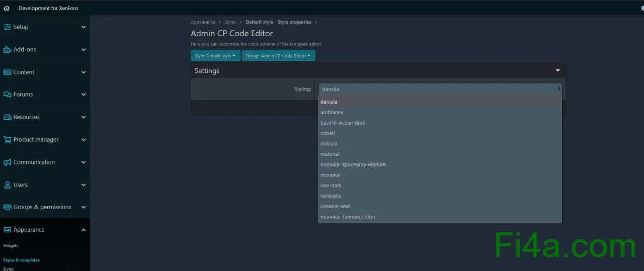This screenshot has width=644, height=271.
Task: Click the Users person icon
Action: tap(7, 185)
